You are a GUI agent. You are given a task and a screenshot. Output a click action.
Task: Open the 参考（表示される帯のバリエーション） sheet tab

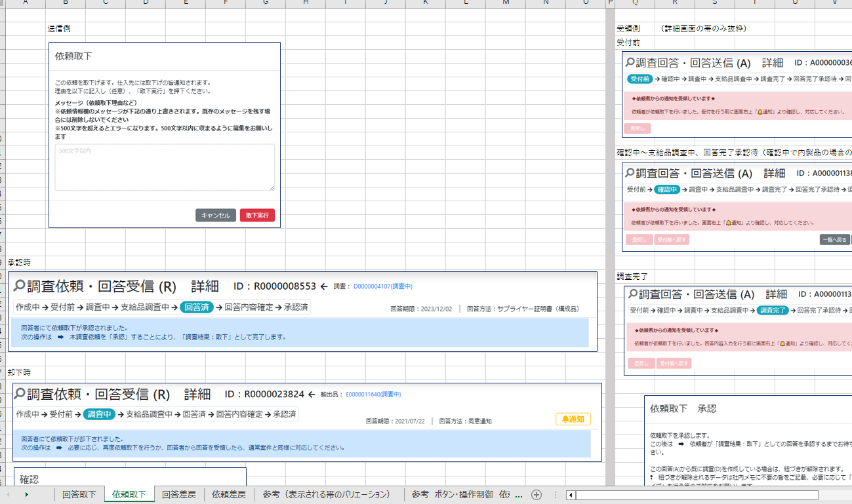[326, 495]
